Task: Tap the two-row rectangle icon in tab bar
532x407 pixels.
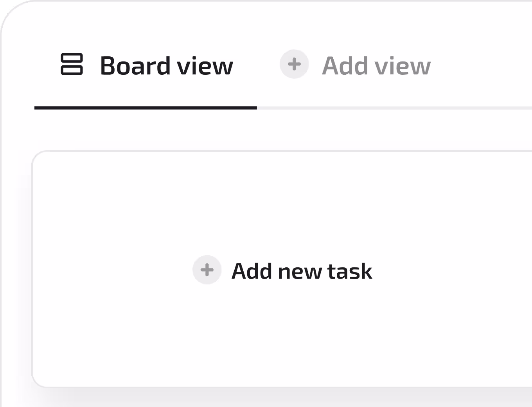Action: [72, 64]
